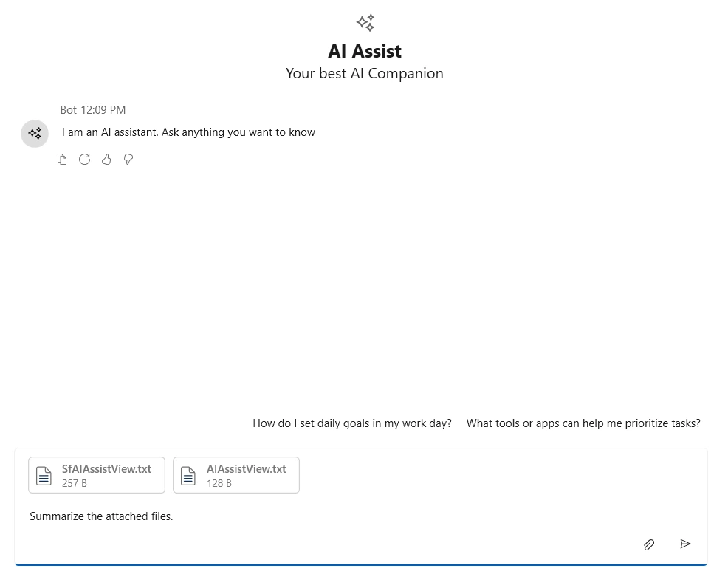Screen dimensions: 728x577
Task: Select the AIAssistView.txt attachment chip
Action: point(236,475)
